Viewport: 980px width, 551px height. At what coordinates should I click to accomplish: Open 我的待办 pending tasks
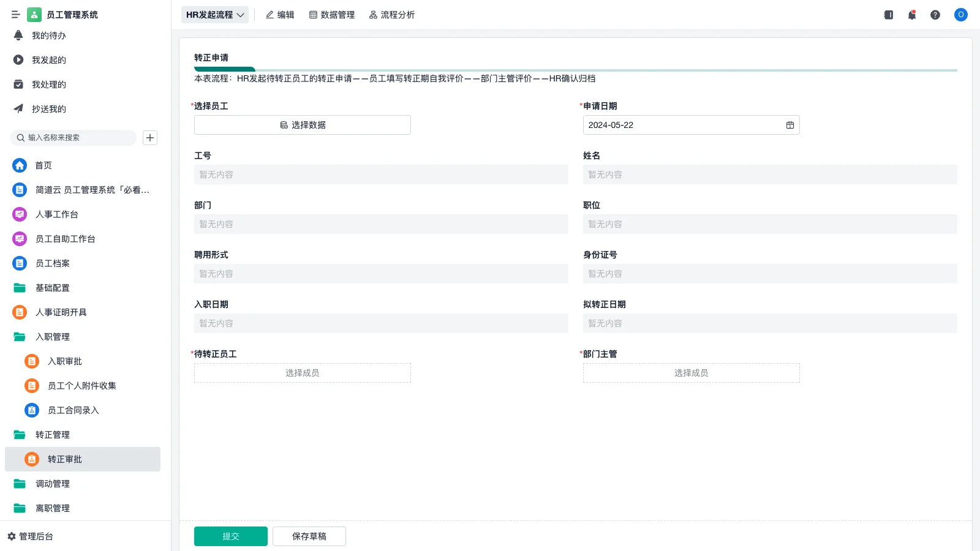click(x=46, y=36)
